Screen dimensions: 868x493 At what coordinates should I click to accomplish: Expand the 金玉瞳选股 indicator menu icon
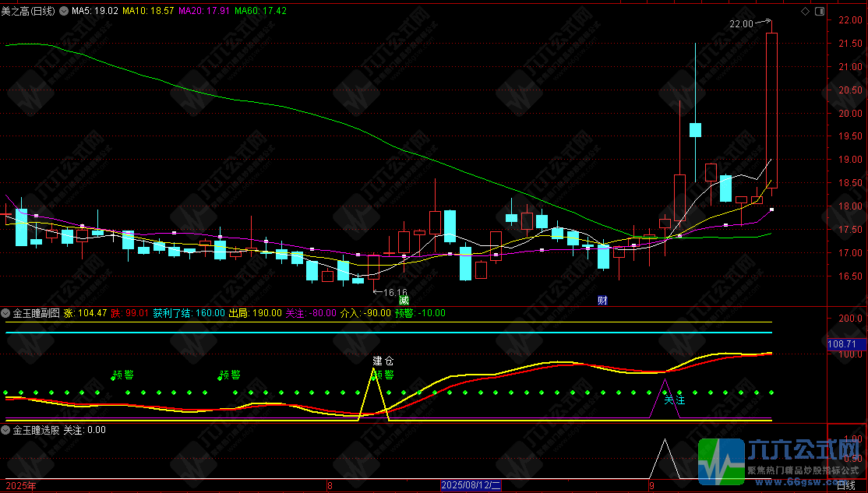pos(5,430)
